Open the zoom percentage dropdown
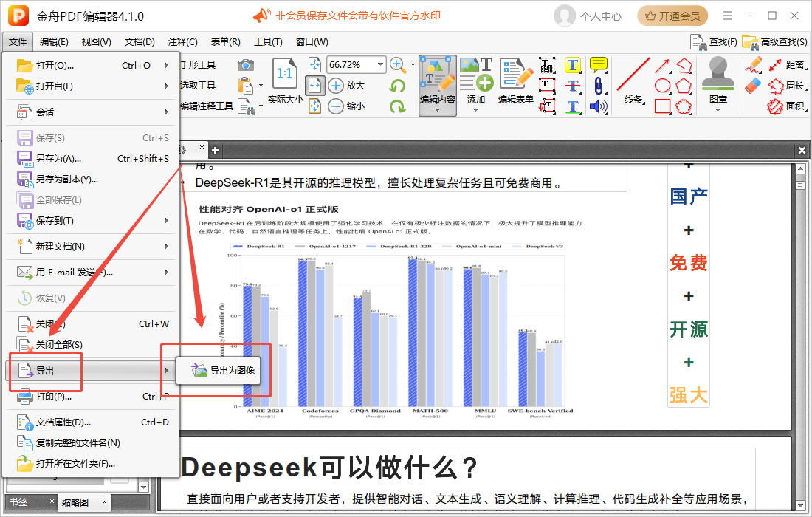The height and width of the screenshot is (517, 812). click(x=381, y=64)
